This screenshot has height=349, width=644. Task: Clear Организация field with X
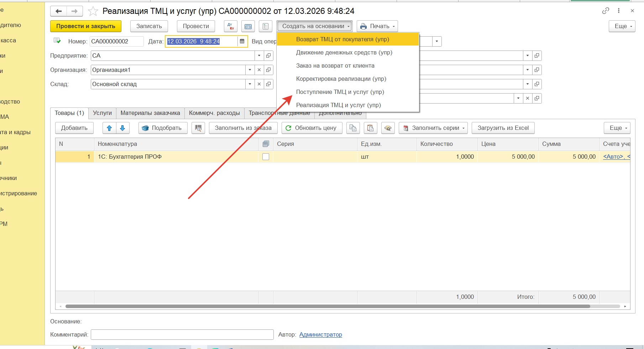[259, 70]
